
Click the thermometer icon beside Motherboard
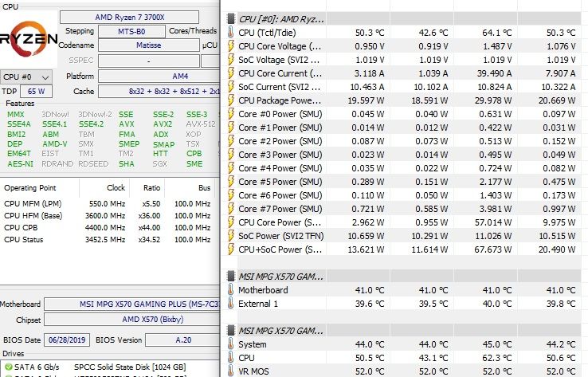point(231,290)
